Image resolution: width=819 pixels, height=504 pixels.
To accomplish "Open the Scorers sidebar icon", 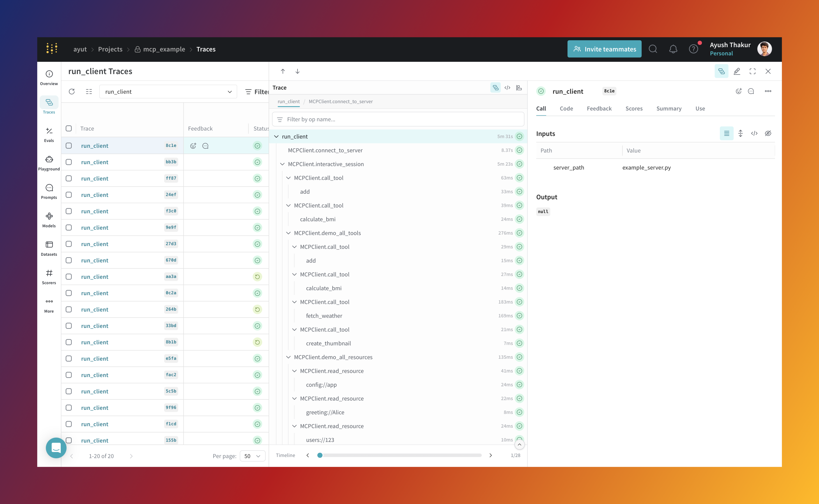I will tap(49, 277).
